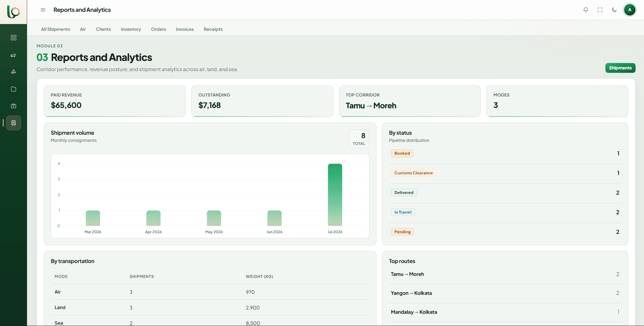Click the Outstanding $7,168 card
This screenshot has height=326, width=644.
click(x=262, y=101)
